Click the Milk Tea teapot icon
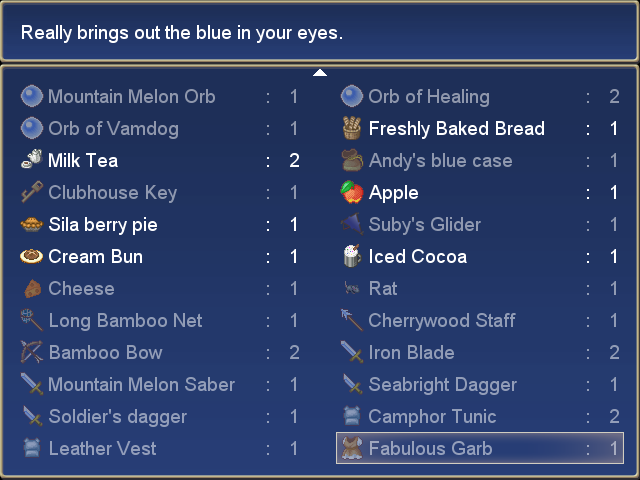The image size is (640, 480). [x=31, y=160]
